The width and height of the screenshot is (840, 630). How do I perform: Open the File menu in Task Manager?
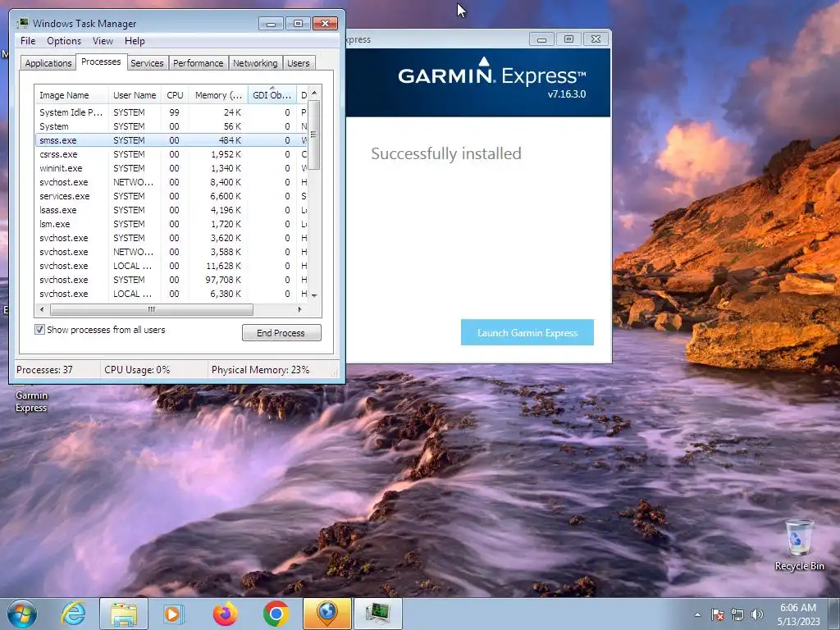[x=28, y=41]
